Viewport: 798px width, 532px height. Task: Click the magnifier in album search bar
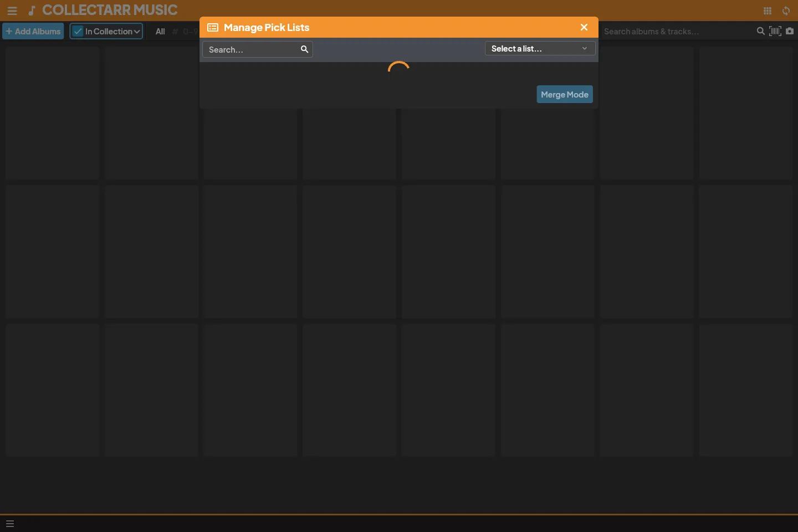click(x=761, y=31)
